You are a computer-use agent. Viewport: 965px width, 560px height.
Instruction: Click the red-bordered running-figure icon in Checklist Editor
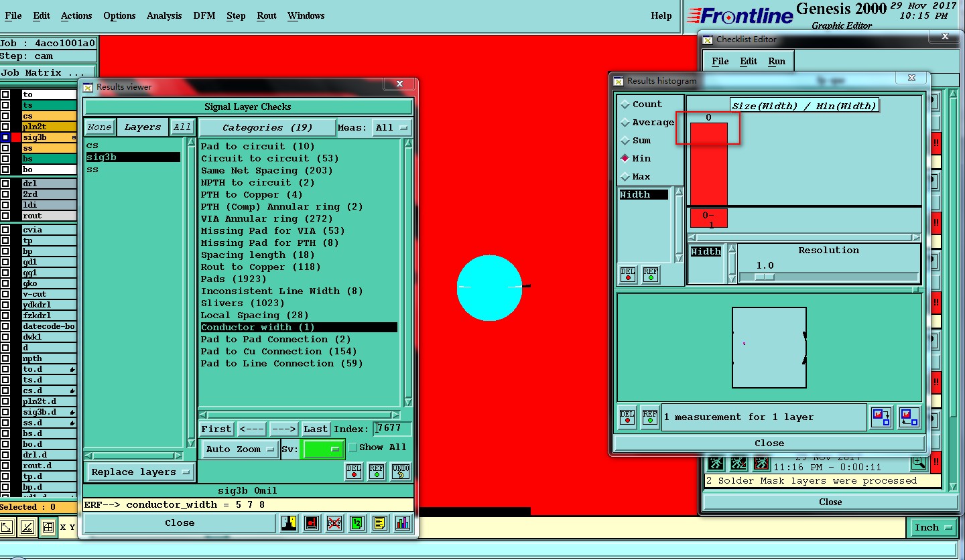(762, 462)
